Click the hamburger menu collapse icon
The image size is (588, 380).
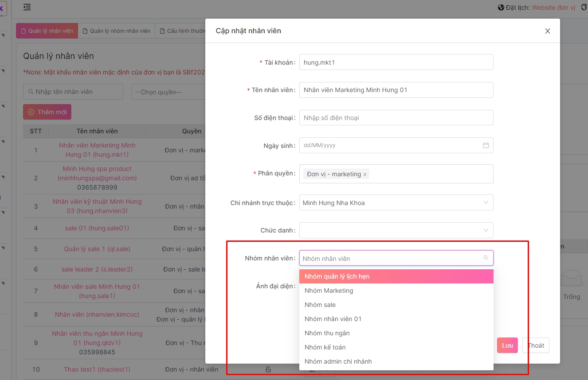coord(27,7)
